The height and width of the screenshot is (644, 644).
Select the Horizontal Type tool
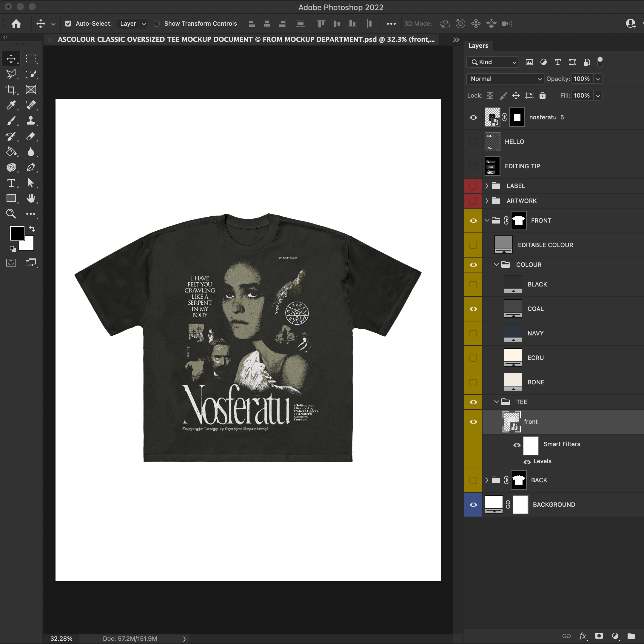tap(11, 183)
